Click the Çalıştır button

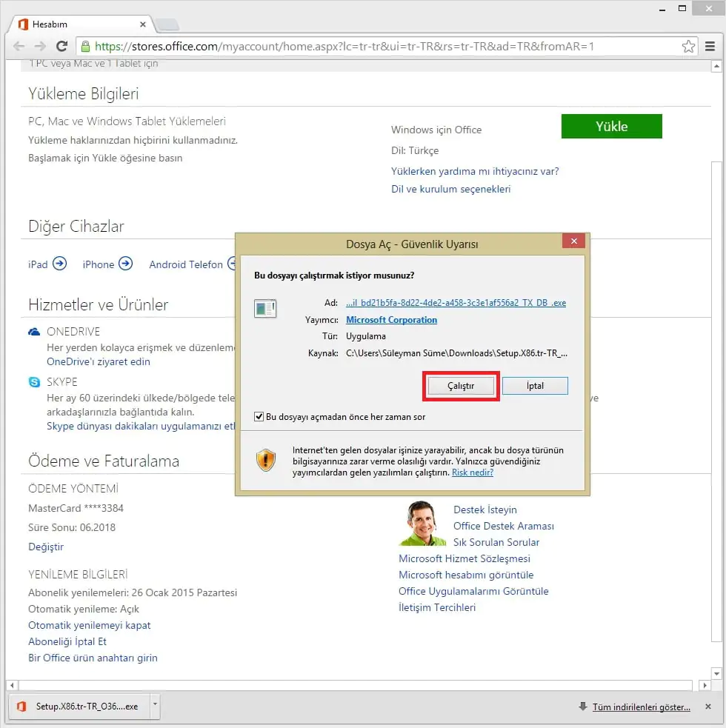tap(461, 386)
